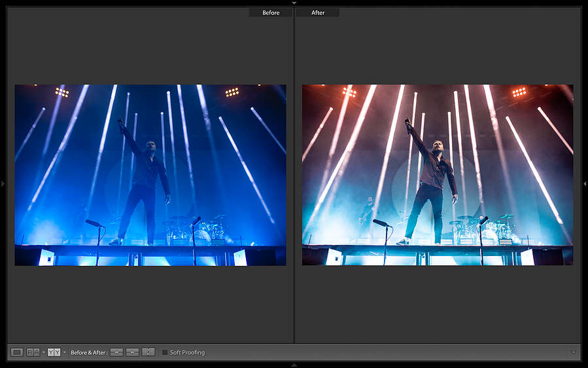Screen dimensions: 588x368
Task: Show the bottom filmstrip panel
Action: point(294,365)
